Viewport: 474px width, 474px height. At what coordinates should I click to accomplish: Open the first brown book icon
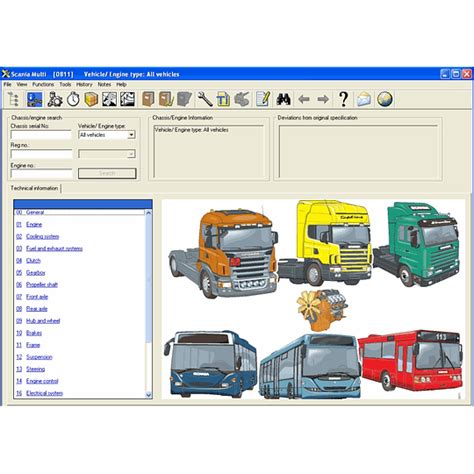pos(148,99)
